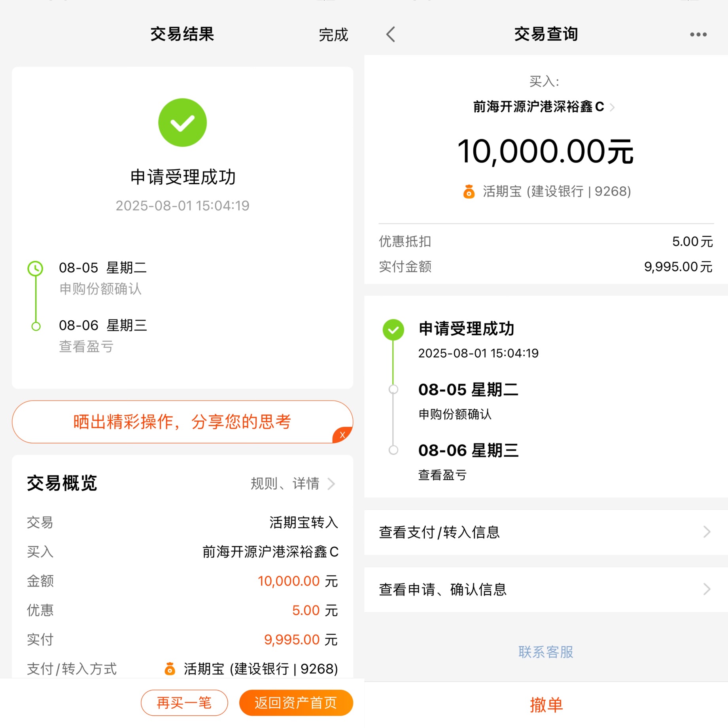Image resolution: width=728 pixels, height=728 pixels.
Task: Click the 08-06 星期三 timeline node on left screen
Action: [36, 326]
